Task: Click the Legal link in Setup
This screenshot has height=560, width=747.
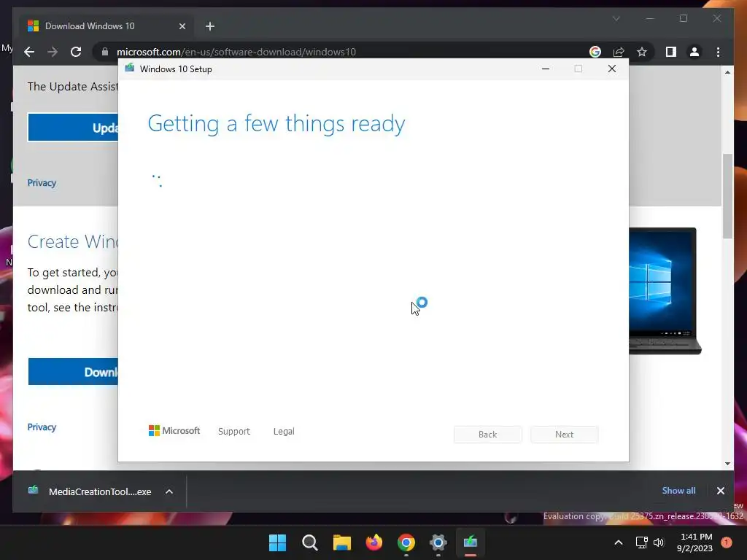Action: point(284,432)
